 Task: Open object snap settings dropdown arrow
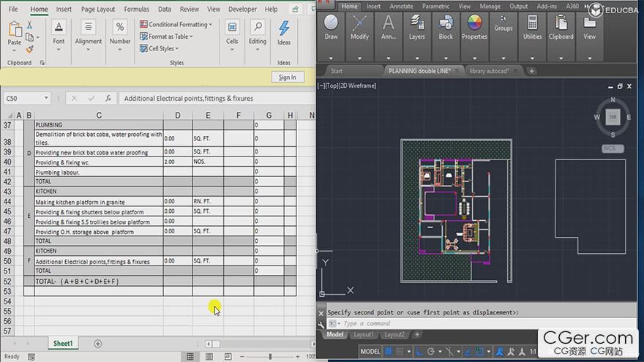click(488, 351)
